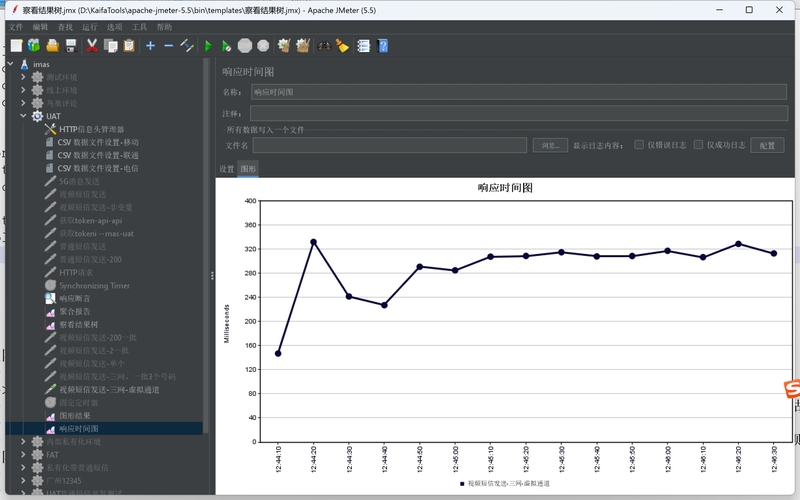Click the tree panel vertical scrollbar
The image size is (800, 500).
(206, 245)
